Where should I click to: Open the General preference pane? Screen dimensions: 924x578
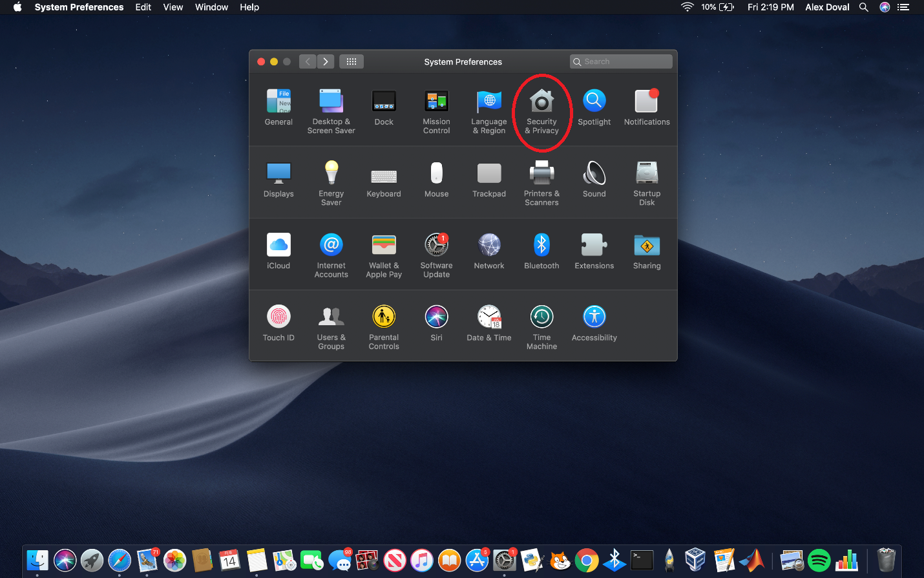[x=278, y=107]
